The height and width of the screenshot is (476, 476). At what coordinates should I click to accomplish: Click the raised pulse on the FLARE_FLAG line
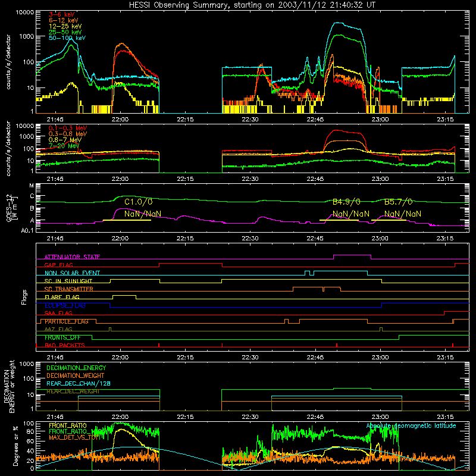tap(124, 296)
